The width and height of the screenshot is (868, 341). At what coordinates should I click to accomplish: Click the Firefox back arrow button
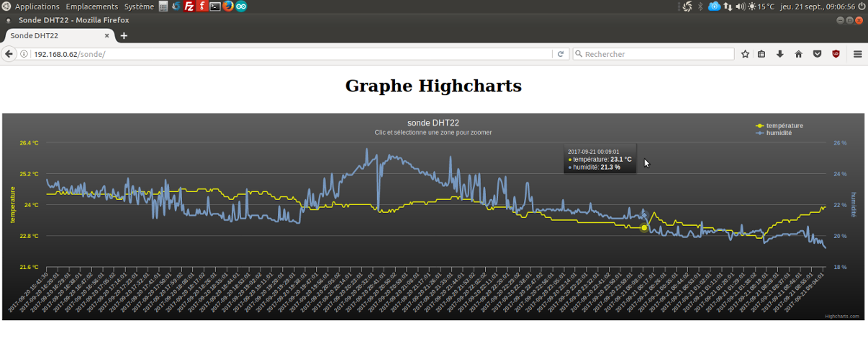pyautogui.click(x=9, y=54)
